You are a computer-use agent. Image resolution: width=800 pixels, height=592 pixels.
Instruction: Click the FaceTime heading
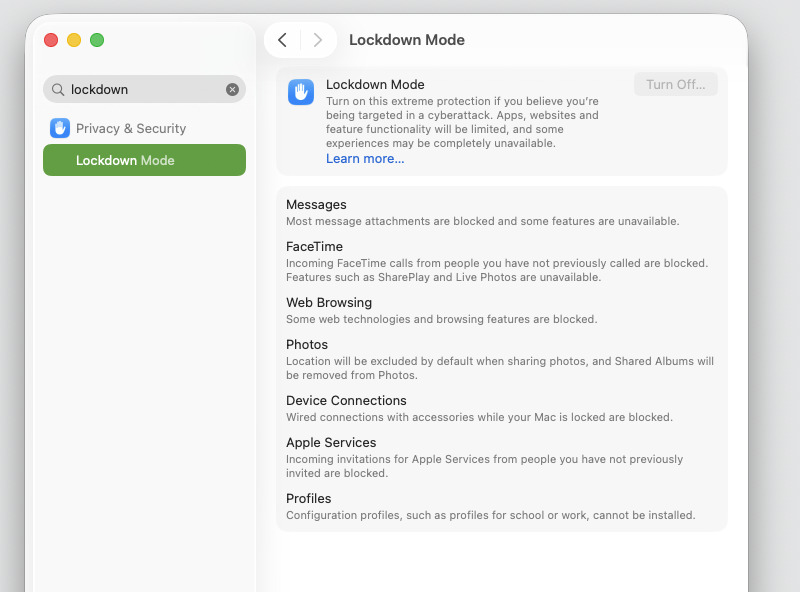point(314,246)
